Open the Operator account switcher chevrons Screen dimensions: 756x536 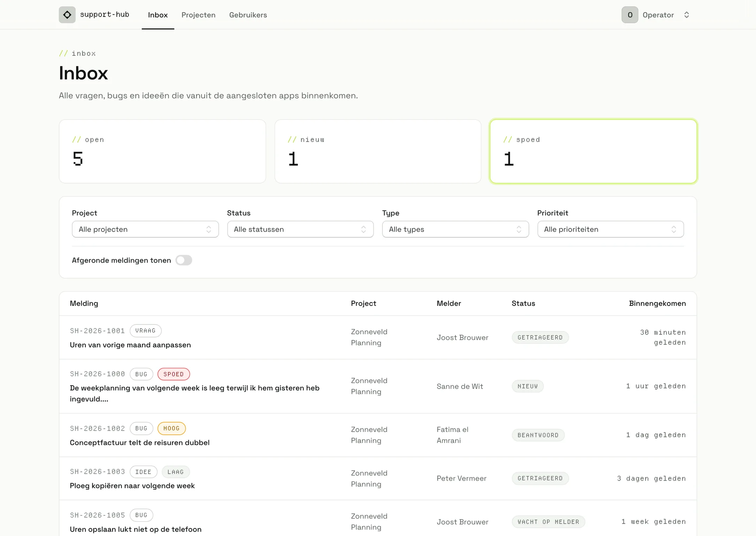click(686, 15)
